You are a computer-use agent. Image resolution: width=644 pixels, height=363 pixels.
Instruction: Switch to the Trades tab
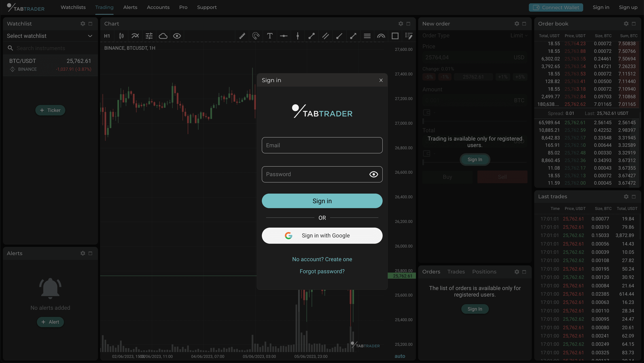coord(456,271)
